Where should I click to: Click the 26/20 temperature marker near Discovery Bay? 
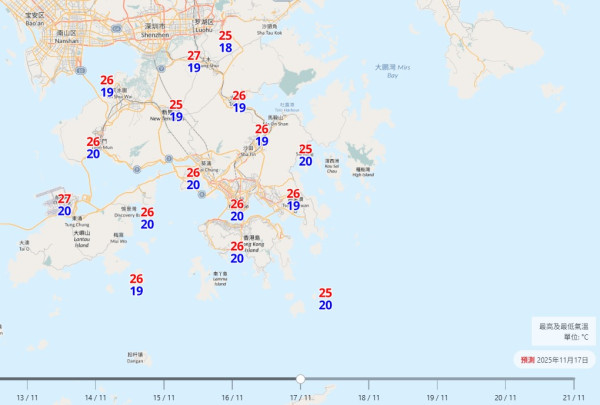(147, 218)
